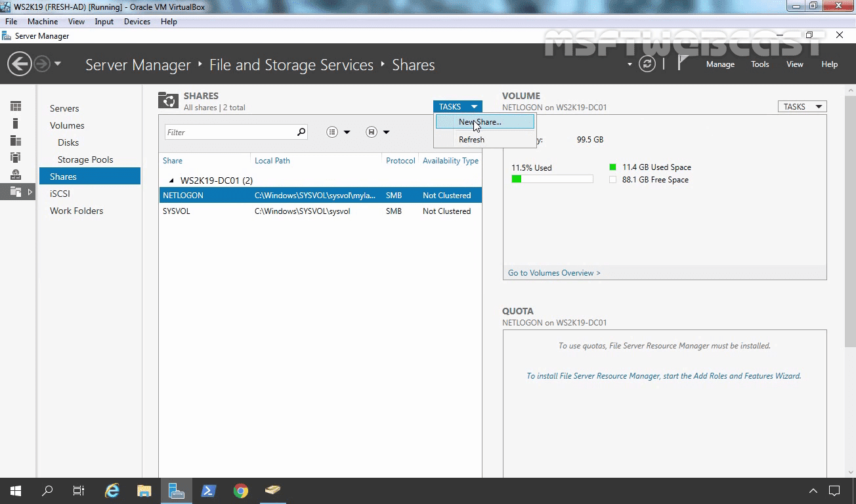Choose New Share... from the TASKS menu

point(485,122)
